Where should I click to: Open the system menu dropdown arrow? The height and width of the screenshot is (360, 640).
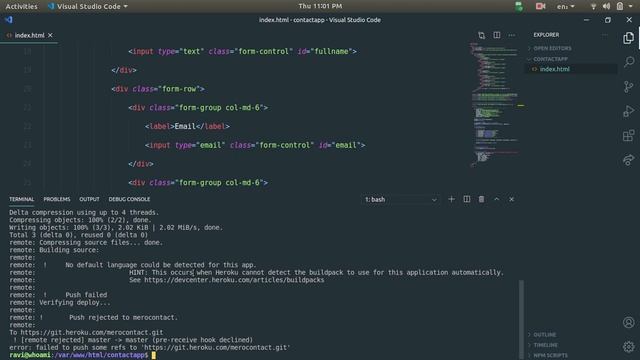[631, 6]
